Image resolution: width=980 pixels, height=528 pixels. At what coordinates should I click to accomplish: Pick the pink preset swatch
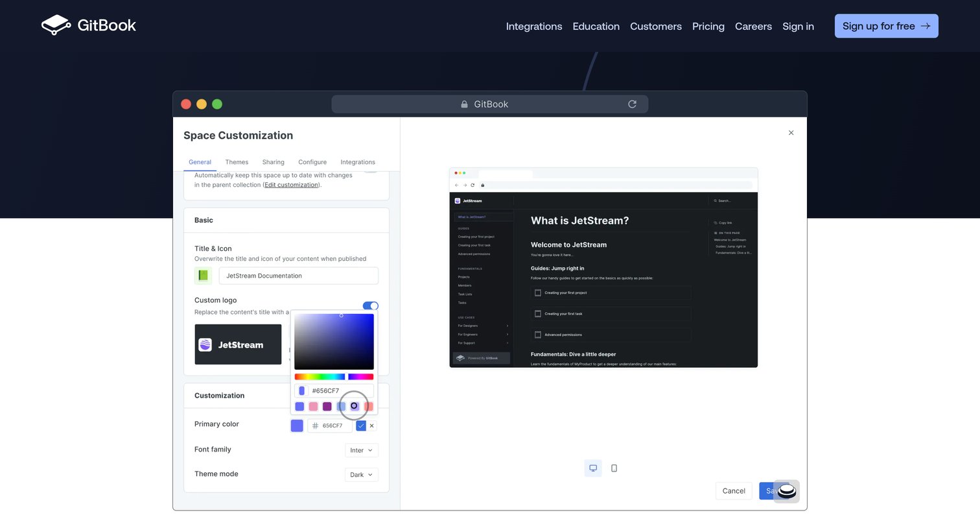313,406
